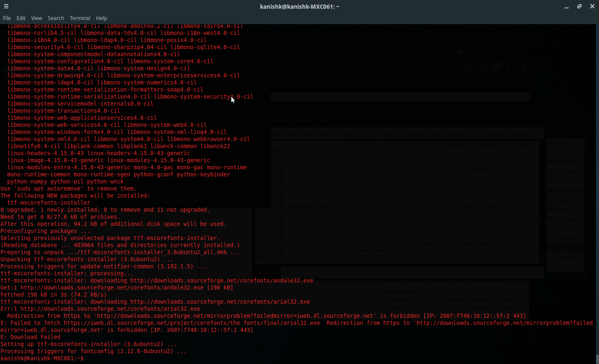The width and height of the screenshot is (599, 364).
Task: Open the Edit menu
Action: tap(21, 18)
